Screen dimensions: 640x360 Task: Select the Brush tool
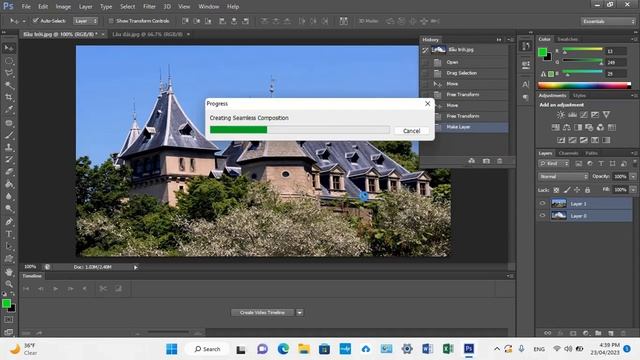(x=9, y=135)
